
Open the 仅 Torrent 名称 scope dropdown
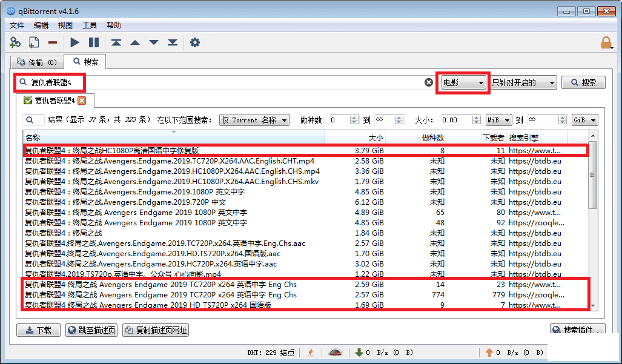254,120
